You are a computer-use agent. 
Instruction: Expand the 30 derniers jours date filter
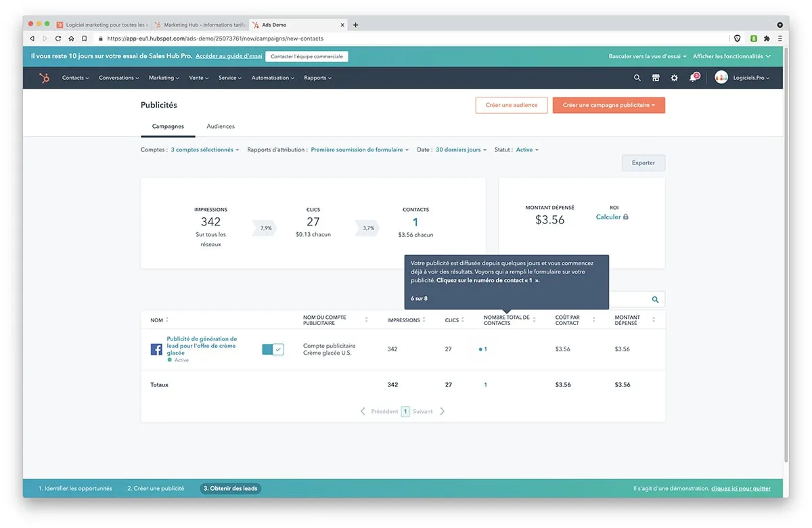461,150
